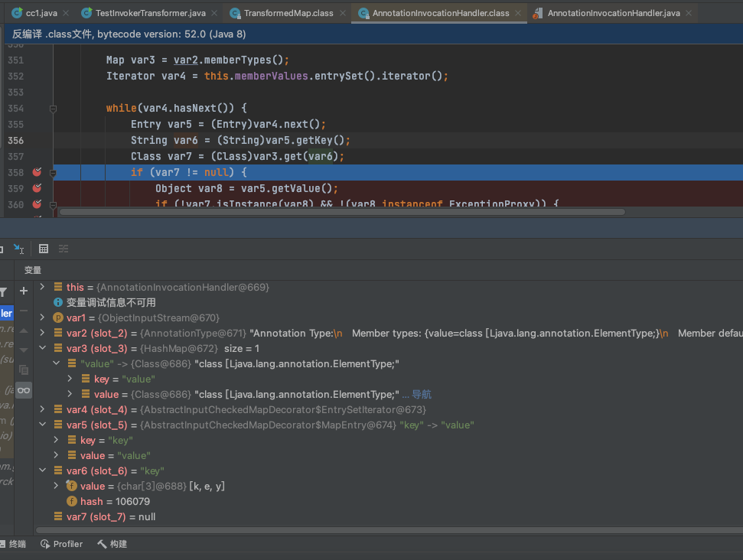
Task: Click the horizontal scrollbar of the code editor
Action: pos(341,212)
